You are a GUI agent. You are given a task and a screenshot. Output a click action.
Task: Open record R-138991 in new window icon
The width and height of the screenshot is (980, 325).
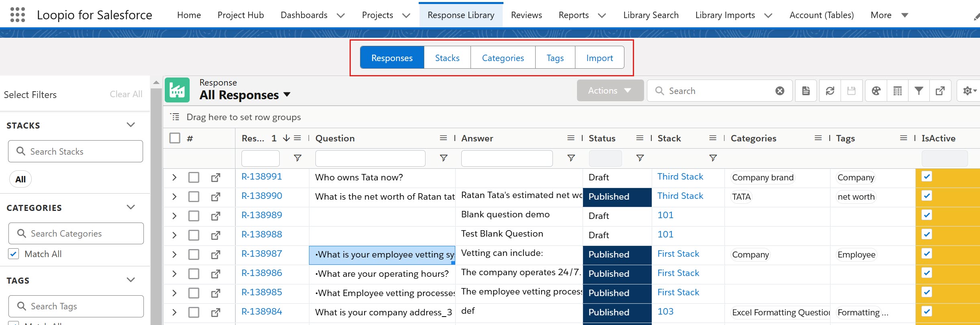point(216,178)
